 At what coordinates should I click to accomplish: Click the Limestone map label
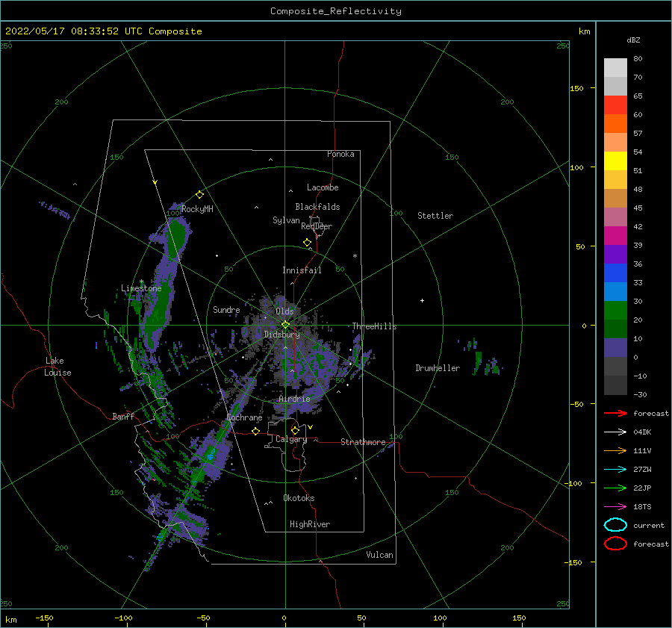tap(141, 288)
